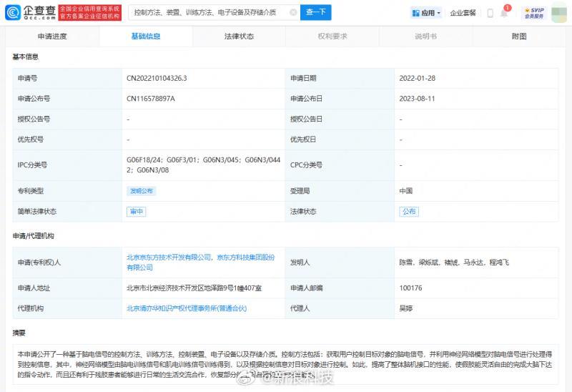Open agency link 北京清亦华知识产权代理事务所
Image resolution: width=572 pixels, height=392 pixels.
click(187, 308)
